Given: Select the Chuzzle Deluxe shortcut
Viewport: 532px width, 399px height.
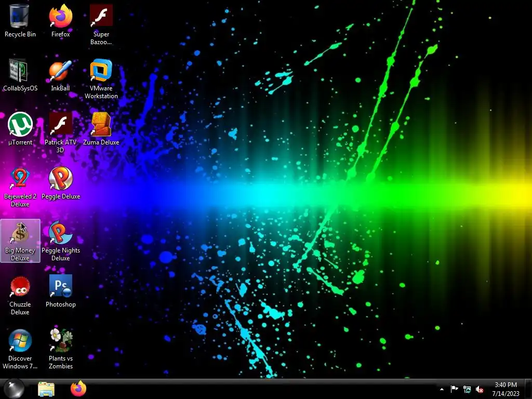Looking at the screenshot, I should tap(20, 295).
